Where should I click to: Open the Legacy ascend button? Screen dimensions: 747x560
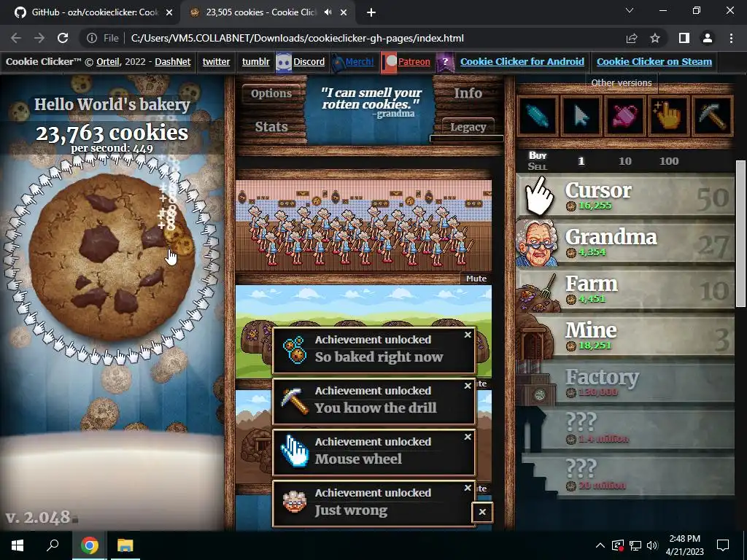468,127
